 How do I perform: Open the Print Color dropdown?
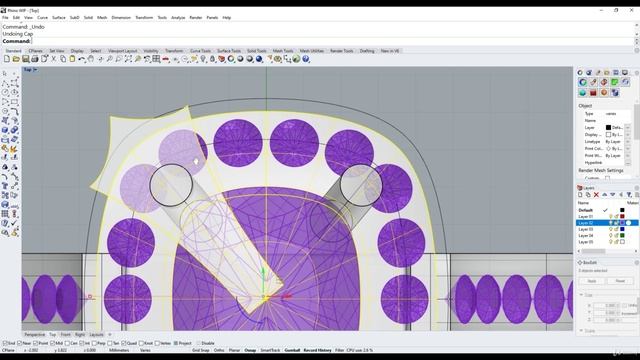pos(628,149)
